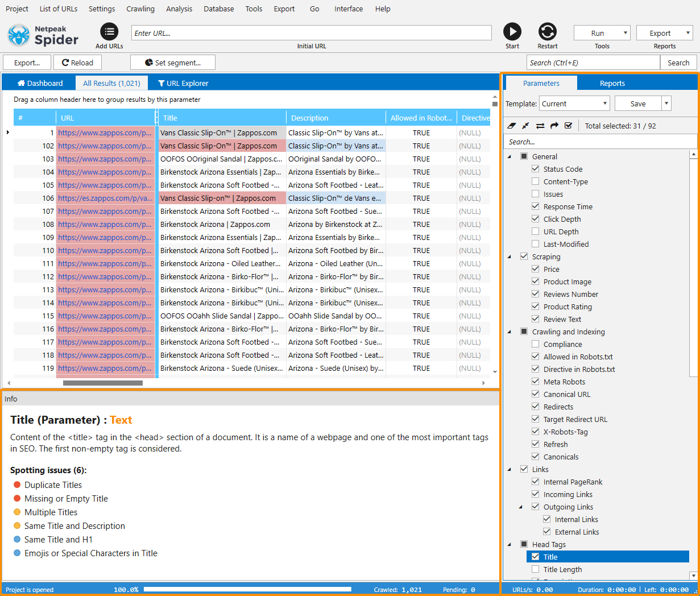The width and height of the screenshot is (700, 596).
Task: Click the curved forward arrow icon in Parameters
Action: pos(554,126)
